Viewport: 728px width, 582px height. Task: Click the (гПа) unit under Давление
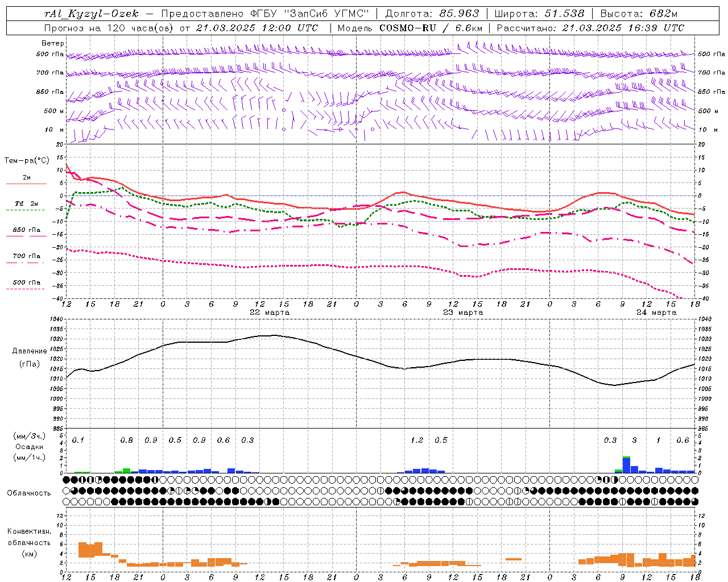click(x=30, y=364)
